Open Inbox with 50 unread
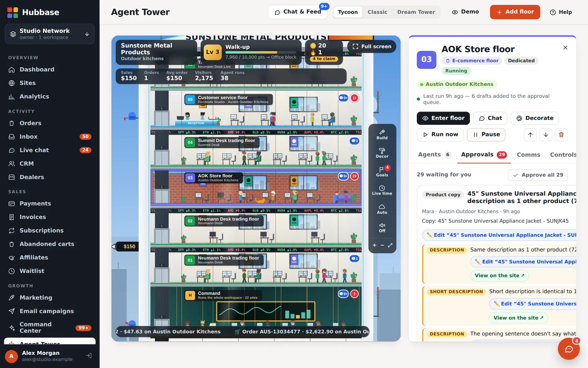This screenshot has height=368, width=588. (50, 137)
